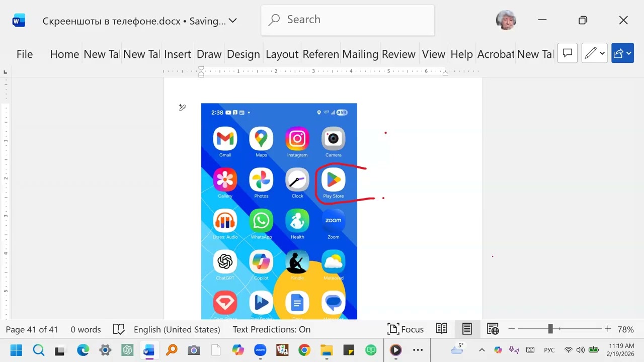Switch to Read Mode view
Viewport: 644px width, 362px height.
(x=442, y=329)
